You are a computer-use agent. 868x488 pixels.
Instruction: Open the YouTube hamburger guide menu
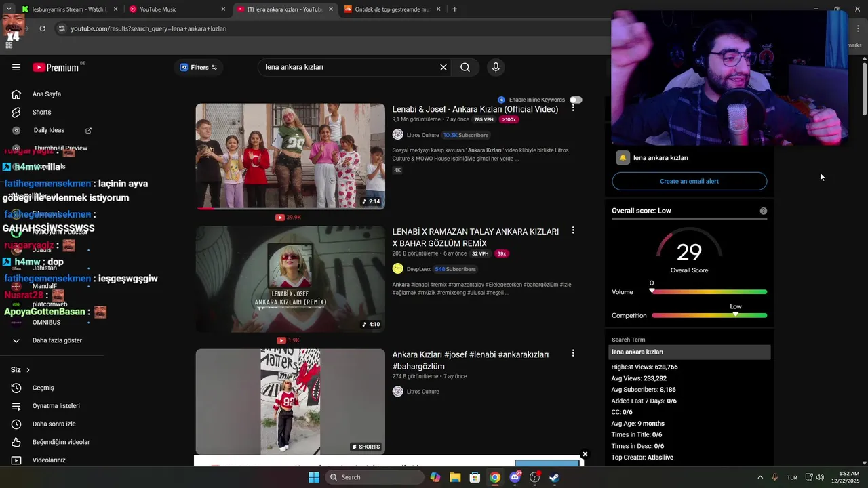(16, 67)
